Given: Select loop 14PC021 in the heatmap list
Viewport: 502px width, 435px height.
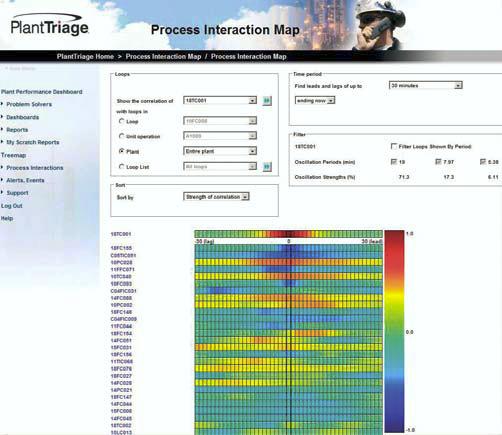Looking at the screenshot, I should click(x=121, y=390).
